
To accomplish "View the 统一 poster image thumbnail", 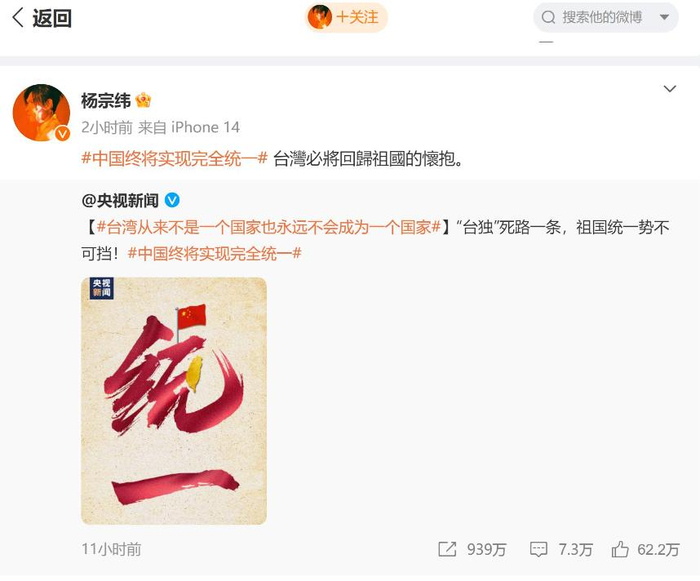I will coord(174,401).
